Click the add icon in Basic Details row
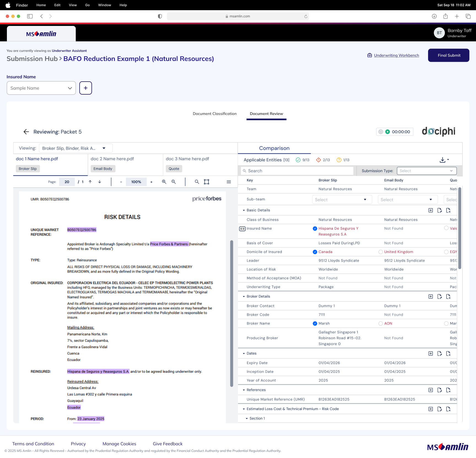476x458 pixels. pyautogui.click(x=431, y=210)
